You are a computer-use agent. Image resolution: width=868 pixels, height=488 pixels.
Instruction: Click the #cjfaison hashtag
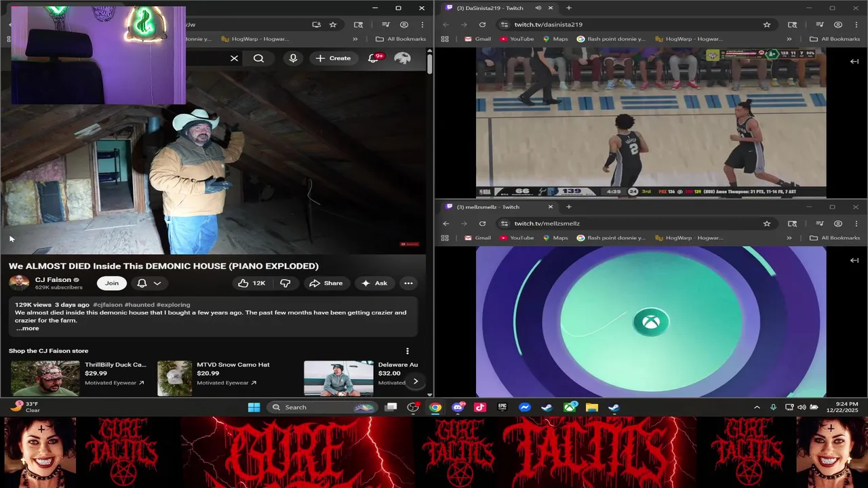click(x=107, y=305)
